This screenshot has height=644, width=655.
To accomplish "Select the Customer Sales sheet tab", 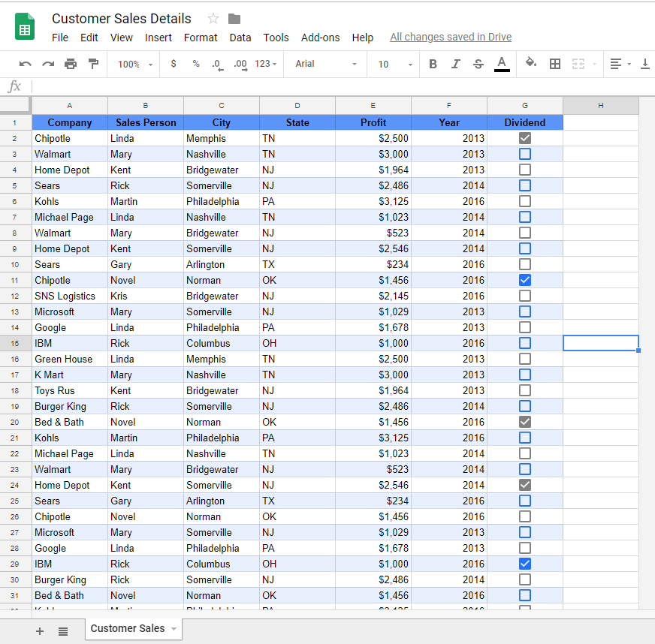I will [134, 628].
